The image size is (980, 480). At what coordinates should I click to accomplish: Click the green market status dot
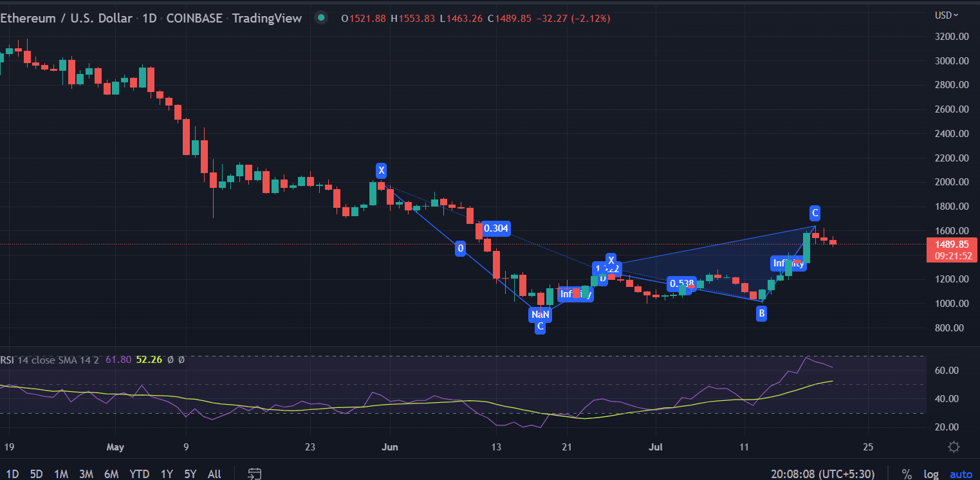tap(321, 18)
